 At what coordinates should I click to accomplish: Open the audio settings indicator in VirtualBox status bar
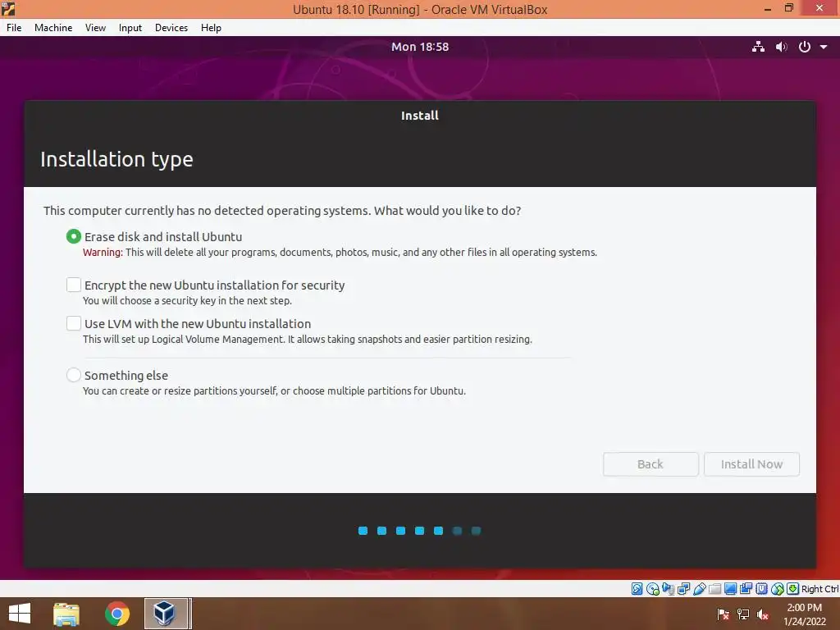click(668, 589)
